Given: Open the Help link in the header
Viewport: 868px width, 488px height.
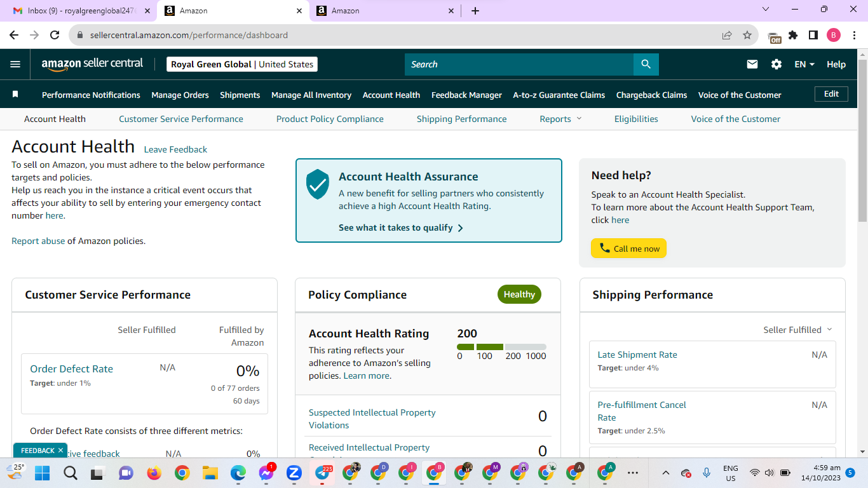Looking at the screenshot, I should point(836,64).
